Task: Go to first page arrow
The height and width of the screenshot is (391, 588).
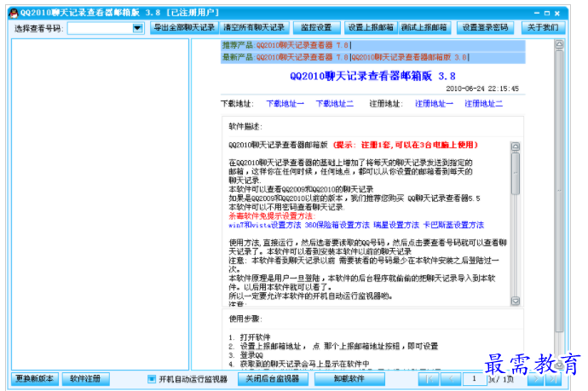Action: (429, 379)
